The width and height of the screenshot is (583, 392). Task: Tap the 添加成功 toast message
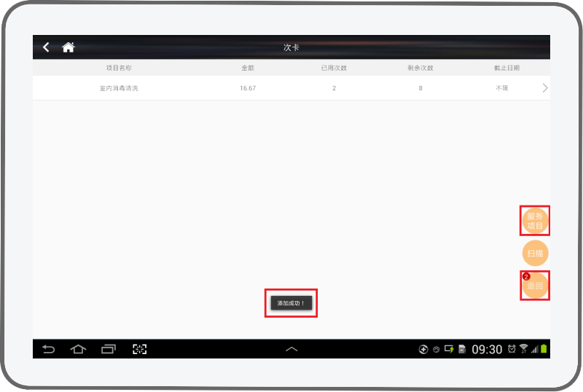coord(291,302)
